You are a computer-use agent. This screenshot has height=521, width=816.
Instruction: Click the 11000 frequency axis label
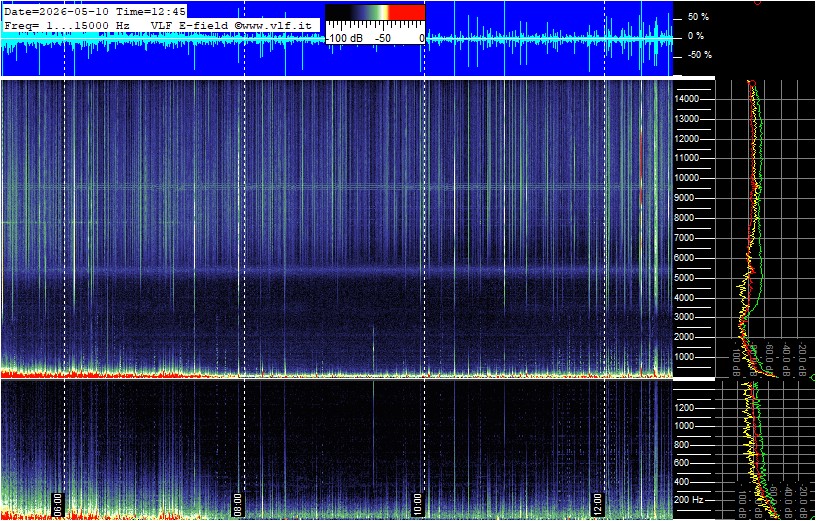(x=686, y=158)
